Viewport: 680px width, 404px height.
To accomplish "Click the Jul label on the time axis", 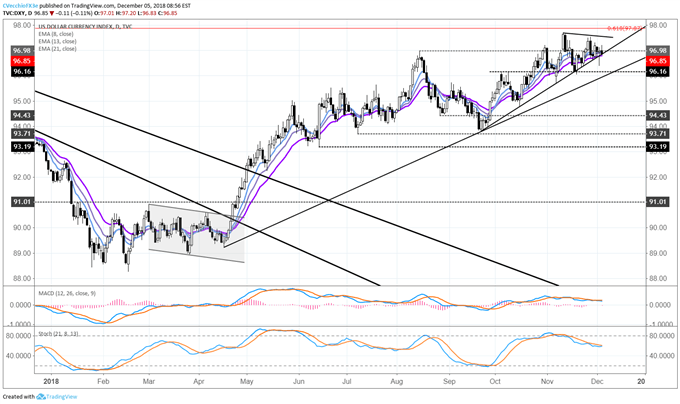I will point(347,381).
